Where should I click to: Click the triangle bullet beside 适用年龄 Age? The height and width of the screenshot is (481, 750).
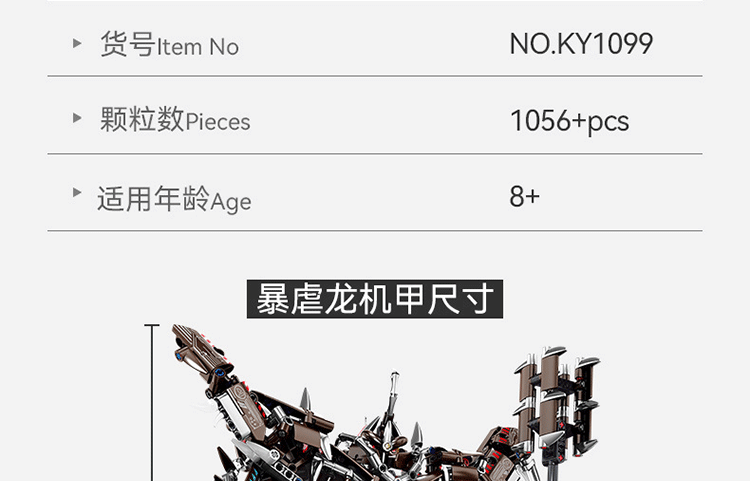[x=77, y=193]
